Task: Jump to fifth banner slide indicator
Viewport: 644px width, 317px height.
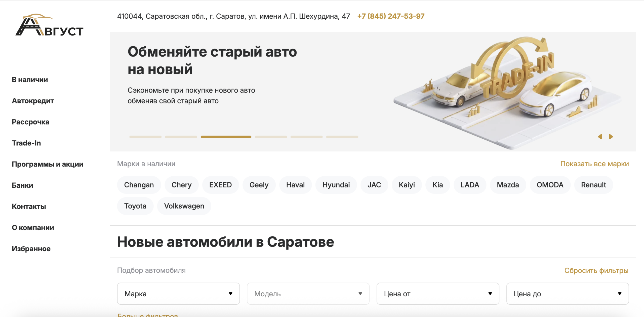Action: [x=307, y=137]
